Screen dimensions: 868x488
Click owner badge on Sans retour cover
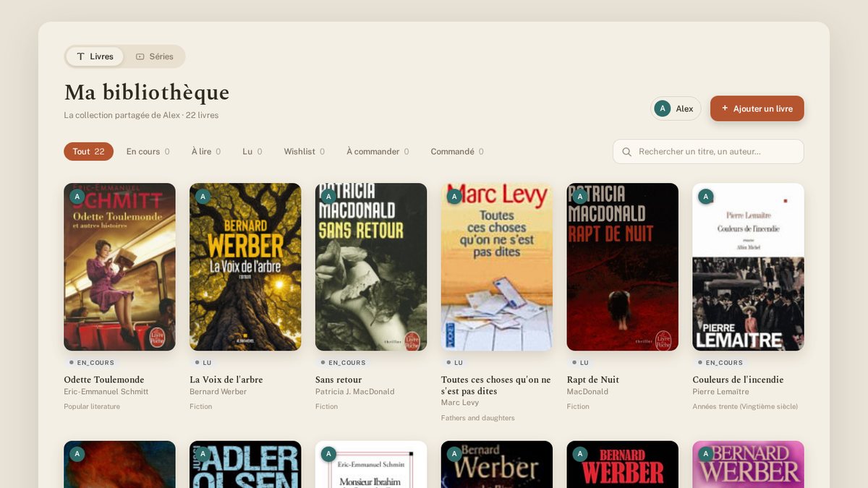coord(329,197)
